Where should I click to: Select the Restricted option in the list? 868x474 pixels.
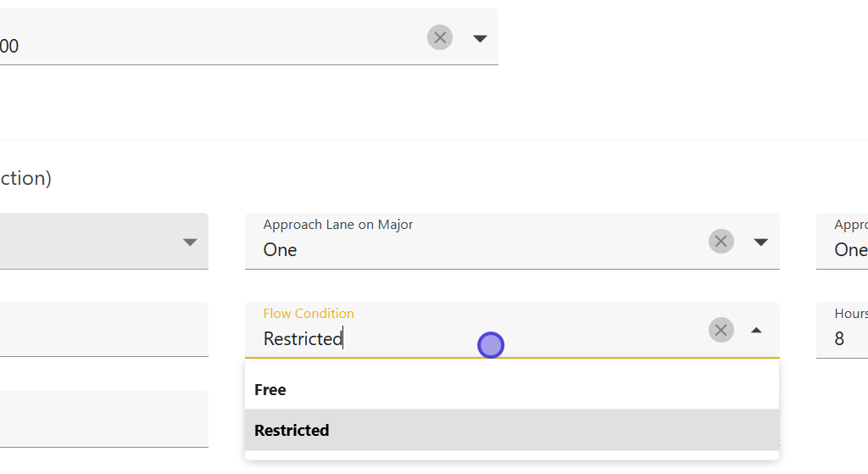(x=292, y=431)
